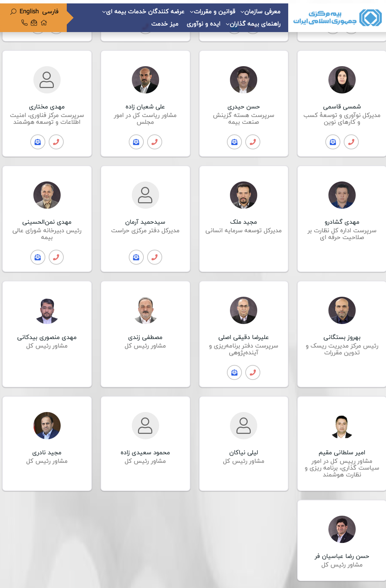Screen dimensions: 386x588
Task: Switch site language to English
Action: [x=29, y=11]
